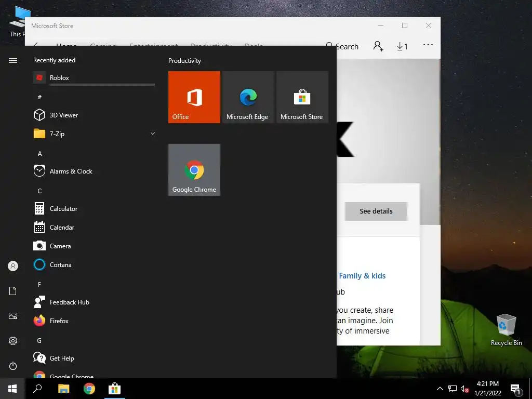Open the Calendar app
This screenshot has width=532, height=399.
click(94, 228)
